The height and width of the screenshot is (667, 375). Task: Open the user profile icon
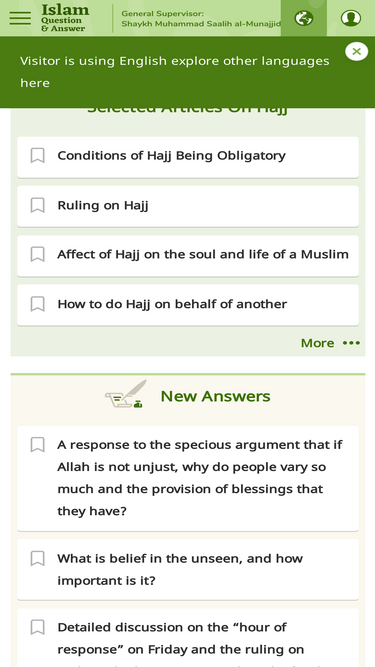click(351, 18)
